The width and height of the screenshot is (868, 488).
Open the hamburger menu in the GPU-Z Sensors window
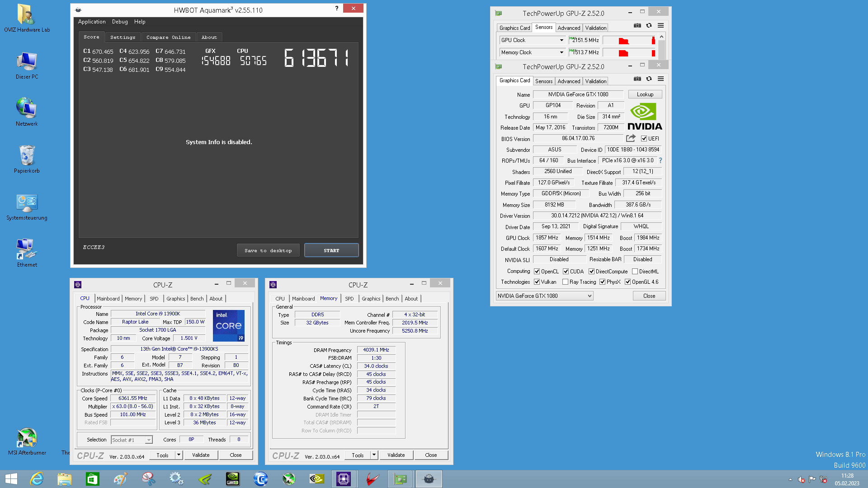[x=660, y=25]
